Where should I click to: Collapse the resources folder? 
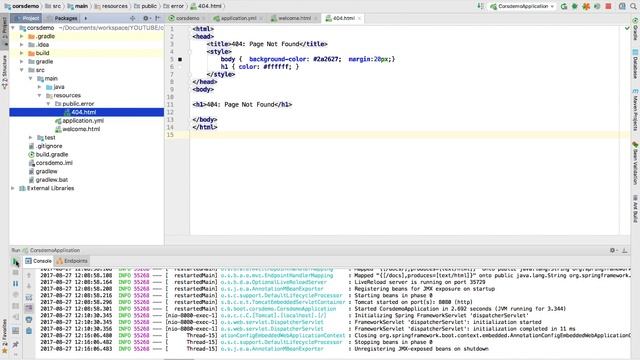coord(40,96)
